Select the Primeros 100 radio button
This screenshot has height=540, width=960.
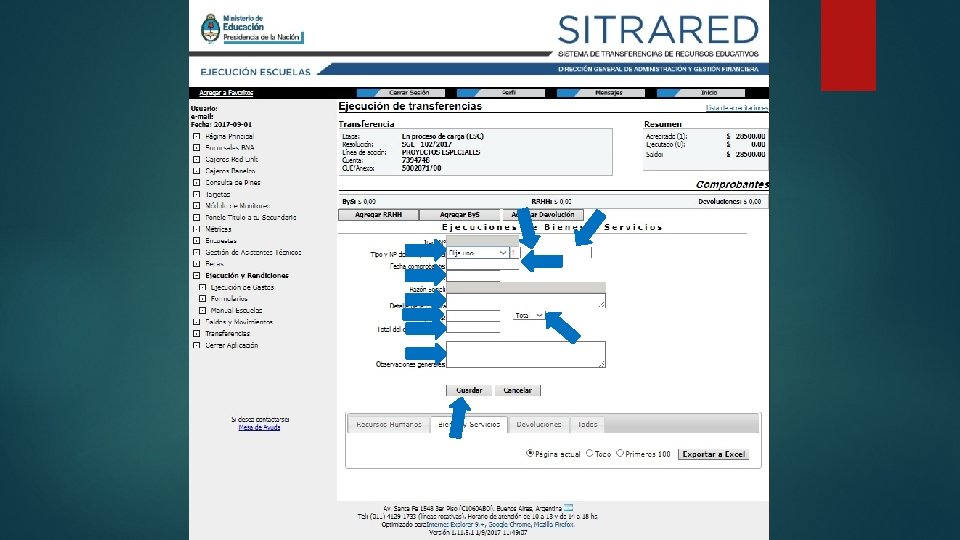tap(620, 454)
